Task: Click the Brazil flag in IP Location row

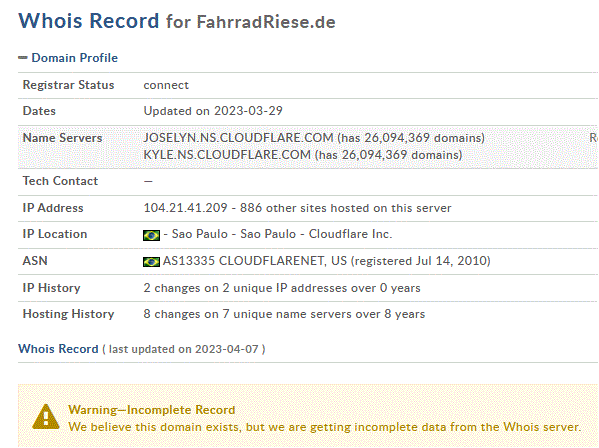Action: [151, 235]
